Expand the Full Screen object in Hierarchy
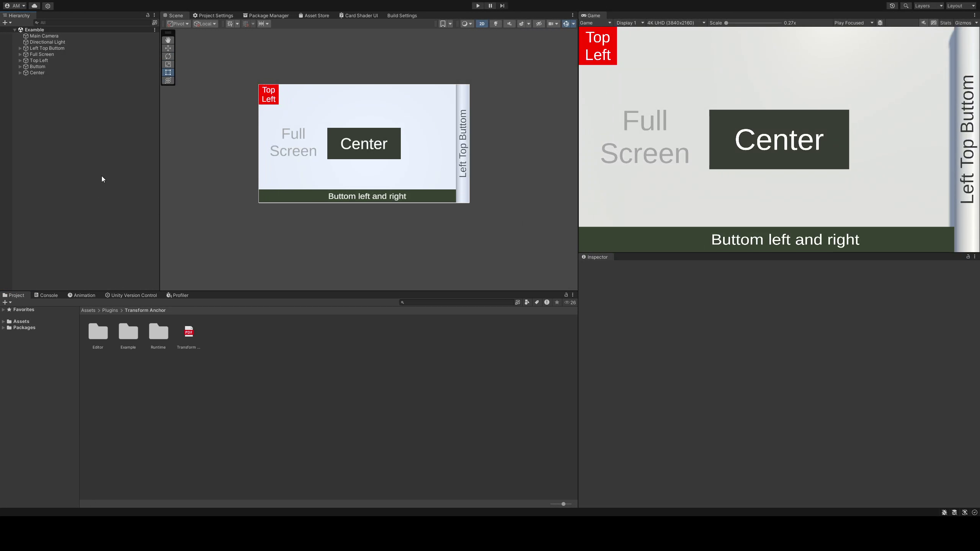Screen dimensions: 980x551 click(x=20, y=54)
